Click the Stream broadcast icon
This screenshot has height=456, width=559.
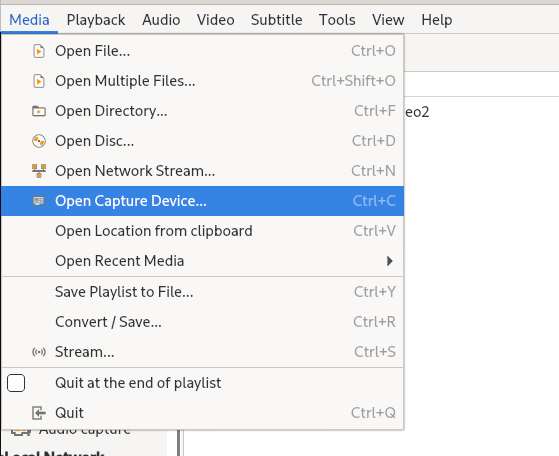(39, 352)
